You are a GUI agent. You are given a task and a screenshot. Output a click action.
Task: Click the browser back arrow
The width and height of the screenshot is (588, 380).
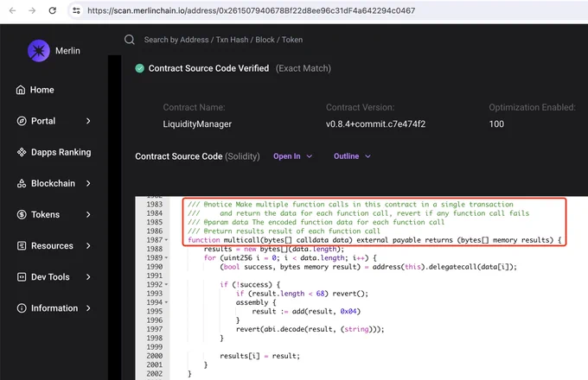tap(12, 10)
